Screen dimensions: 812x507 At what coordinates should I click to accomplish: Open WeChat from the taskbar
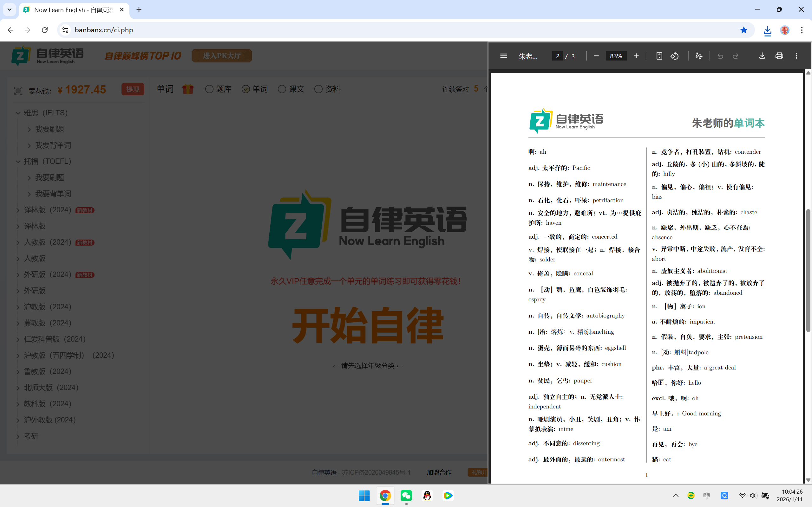[406, 496]
